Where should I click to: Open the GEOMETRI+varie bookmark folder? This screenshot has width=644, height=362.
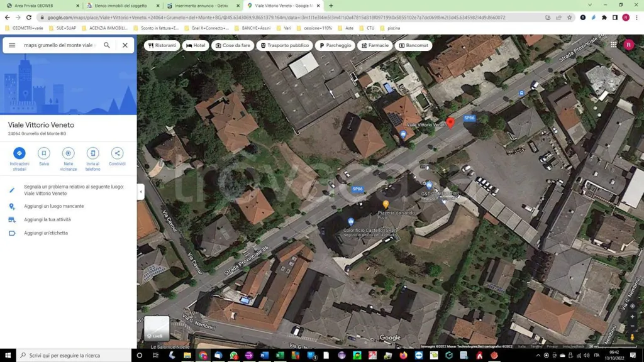pyautogui.click(x=25, y=28)
